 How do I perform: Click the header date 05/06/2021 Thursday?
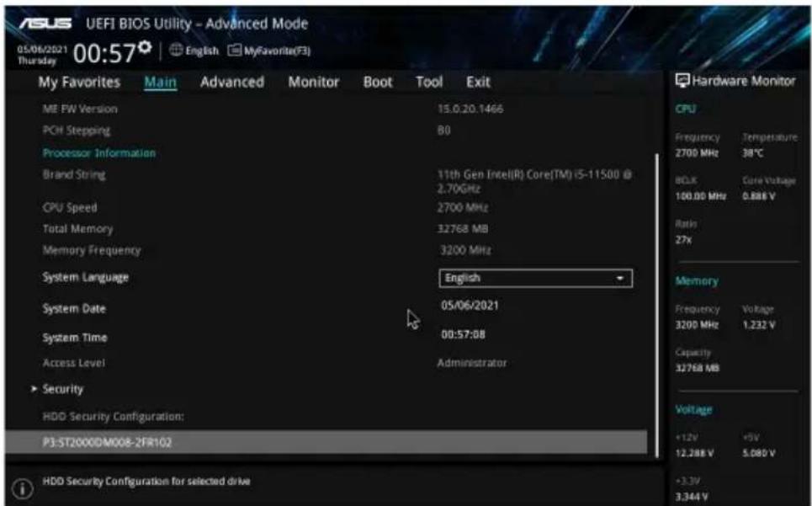[x=42, y=55]
